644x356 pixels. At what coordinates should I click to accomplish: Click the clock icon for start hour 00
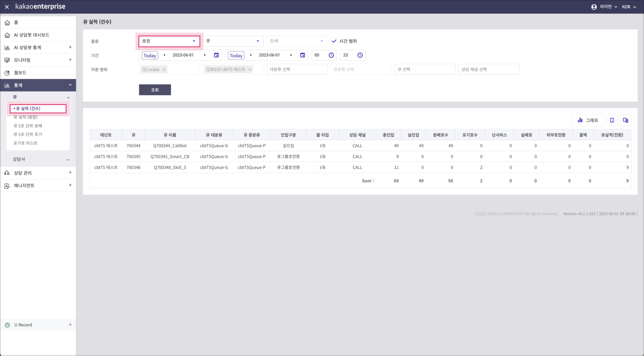coord(331,55)
